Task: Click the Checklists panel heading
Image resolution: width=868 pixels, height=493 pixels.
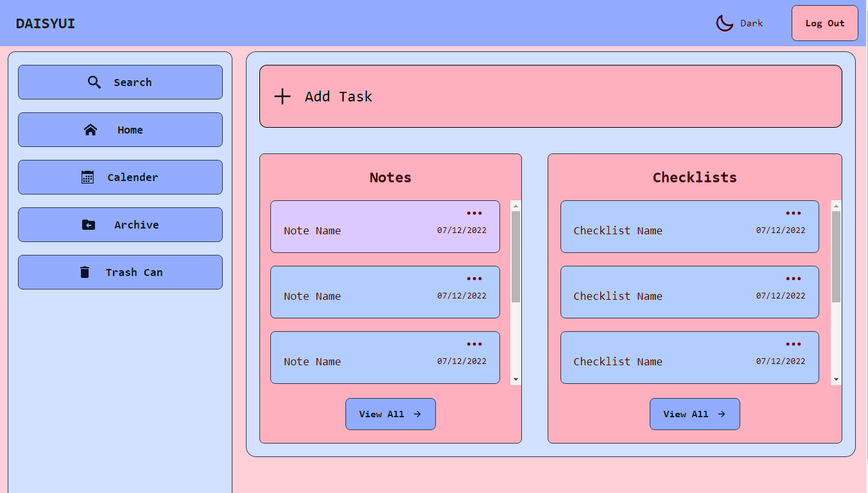Action: [695, 177]
